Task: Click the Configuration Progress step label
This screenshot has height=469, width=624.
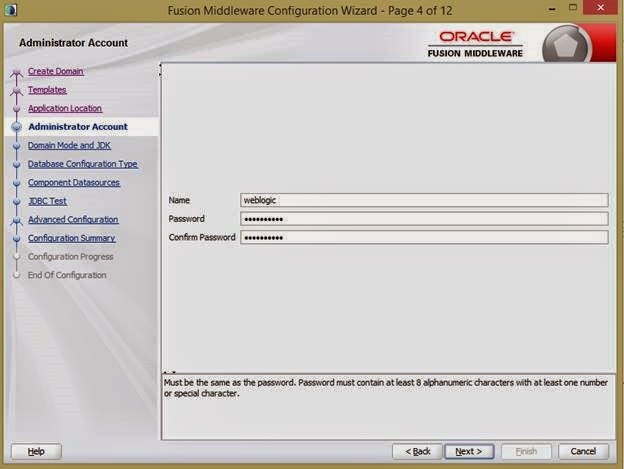Action: click(x=70, y=257)
